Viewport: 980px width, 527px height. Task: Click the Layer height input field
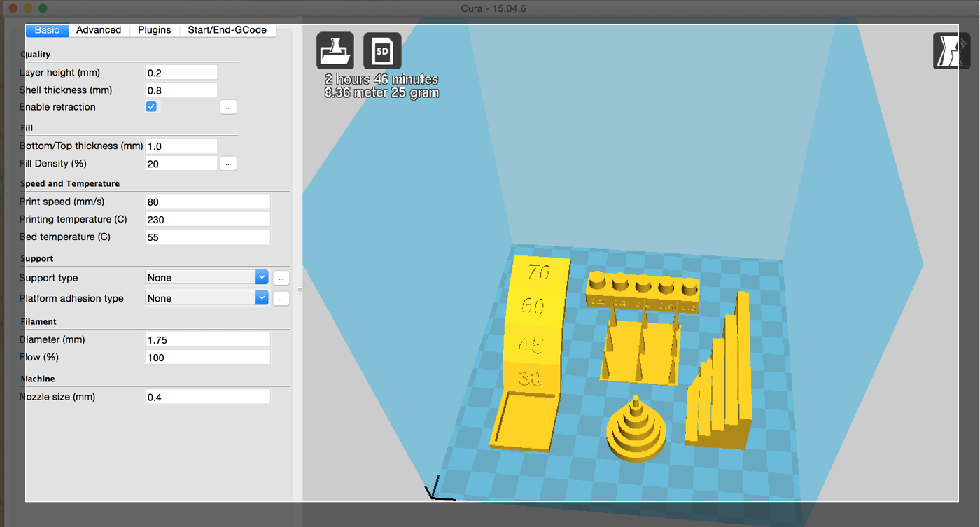(x=181, y=73)
